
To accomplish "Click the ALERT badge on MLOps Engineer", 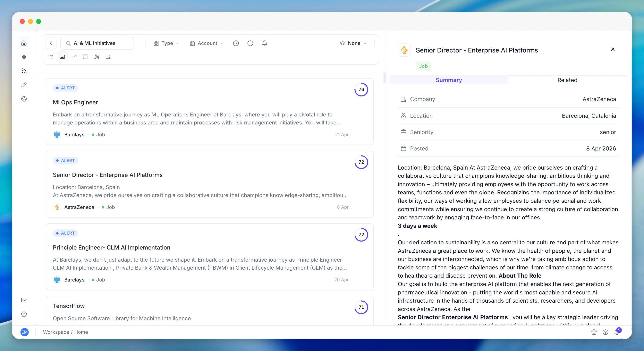I will coord(66,88).
